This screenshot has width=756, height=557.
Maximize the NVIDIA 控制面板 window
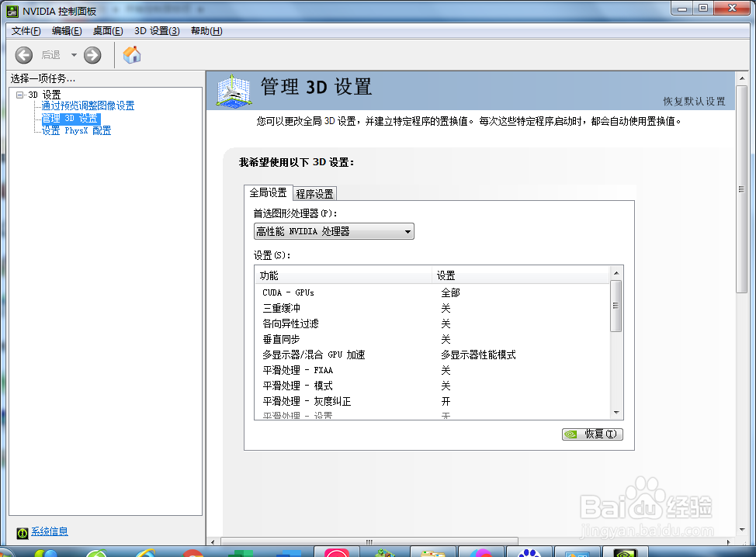(x=703, y=9)
